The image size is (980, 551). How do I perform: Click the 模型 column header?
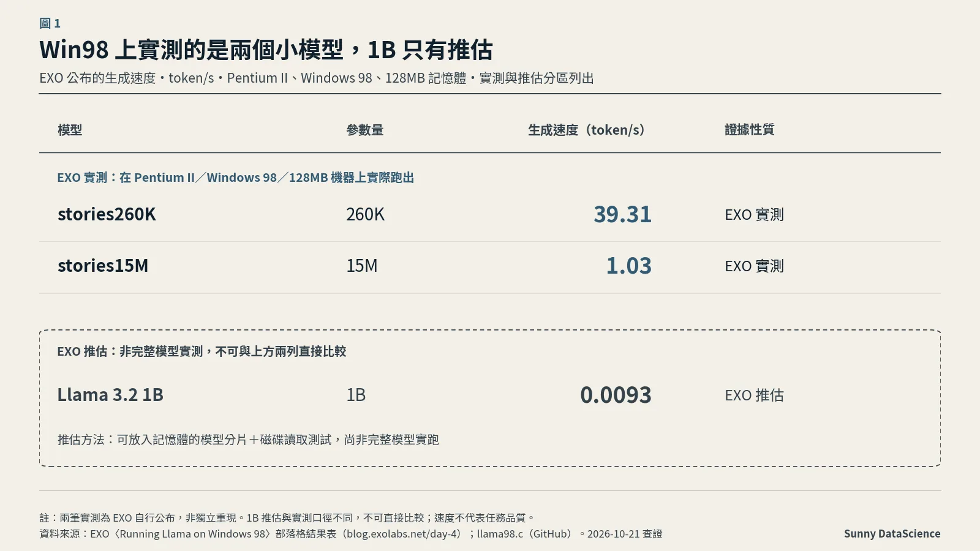coord(70,130)
